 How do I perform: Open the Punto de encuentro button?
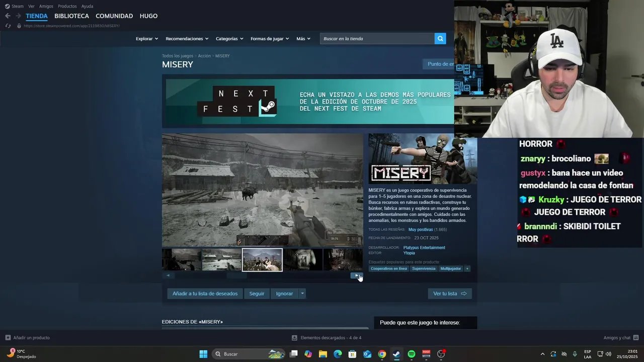438,64
